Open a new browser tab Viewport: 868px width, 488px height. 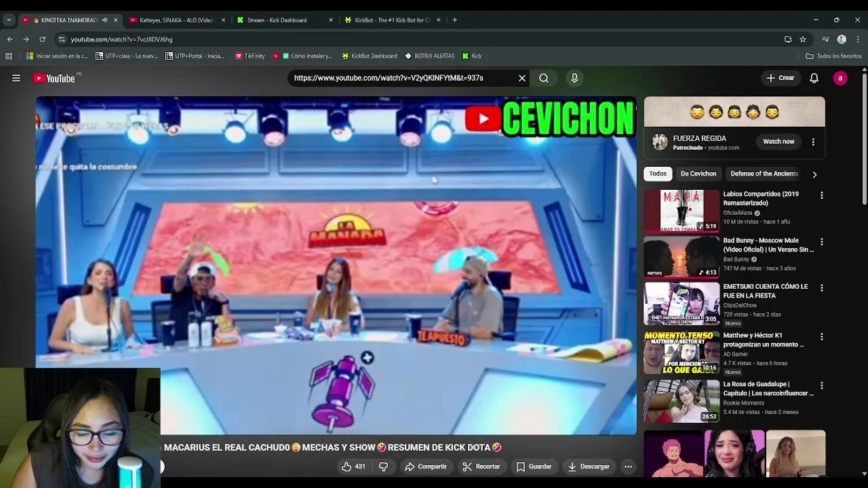tap(454, 20)
